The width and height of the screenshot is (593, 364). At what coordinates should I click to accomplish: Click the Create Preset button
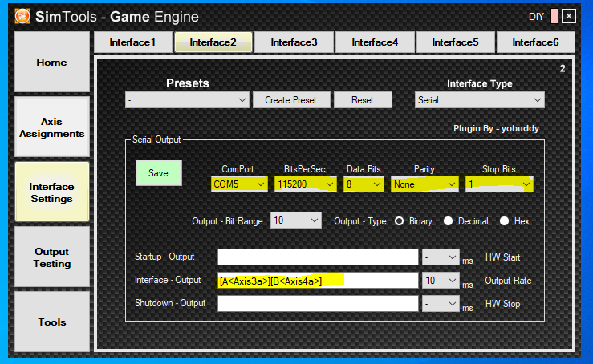pyautogui.click(x=290, y=100)
